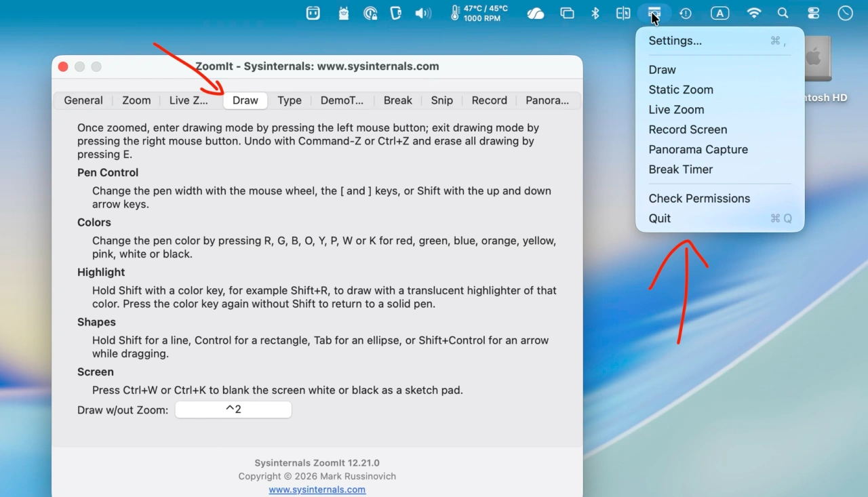Click the shield-shaped menu bar icon
Viewport: 868px width, 497px height.
pos(397,14)
